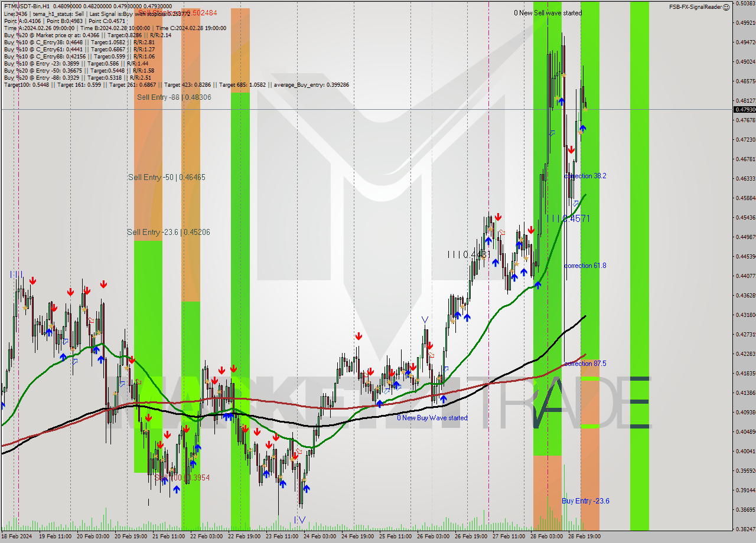Select the 'correction 61.8' level label

pyautogui.click(x=585, y=266)
